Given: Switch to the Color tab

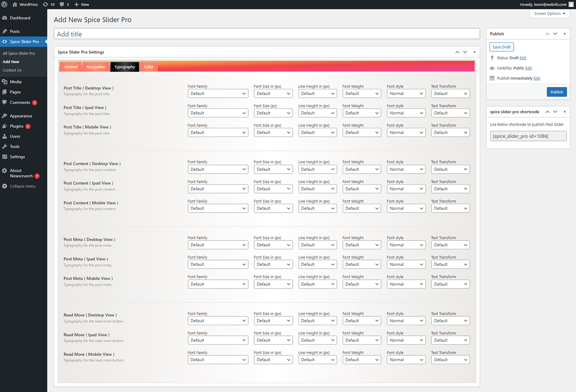Looking at the screenshot, I should 149,67.
